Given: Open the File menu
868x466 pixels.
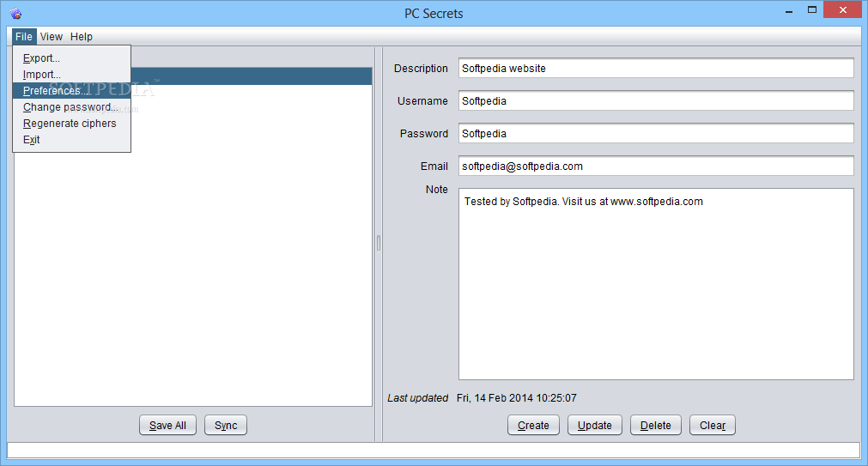Looking at the screenshot, I should [24, 37].
